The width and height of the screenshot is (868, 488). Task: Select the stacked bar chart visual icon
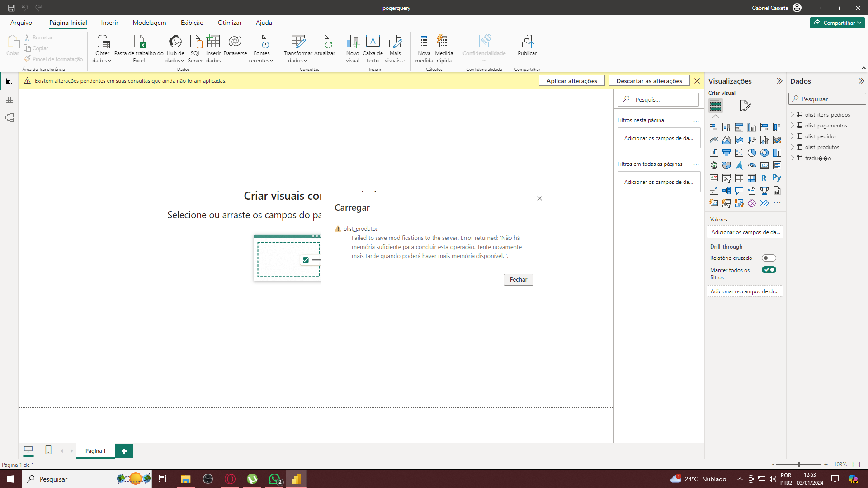pyautogui.click(x=713, y=127)
